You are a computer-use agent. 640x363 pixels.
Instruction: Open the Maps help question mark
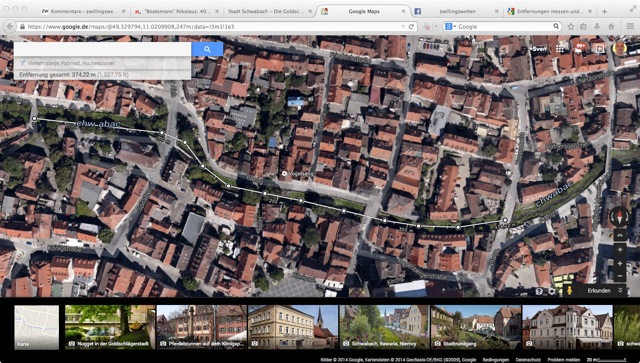click(539, 291)
